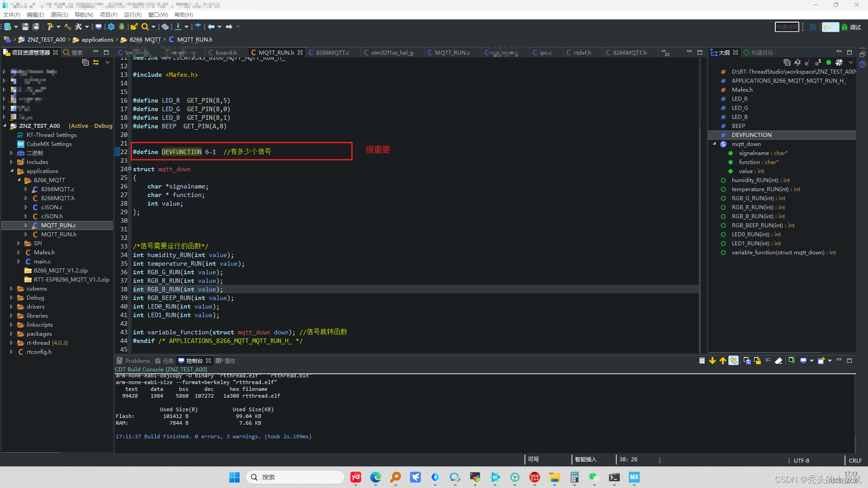Viewport: 868px width, 488px height.
Task: Switch to the 8266MQTT.c editor tab
Action: [x=332, y=53]
